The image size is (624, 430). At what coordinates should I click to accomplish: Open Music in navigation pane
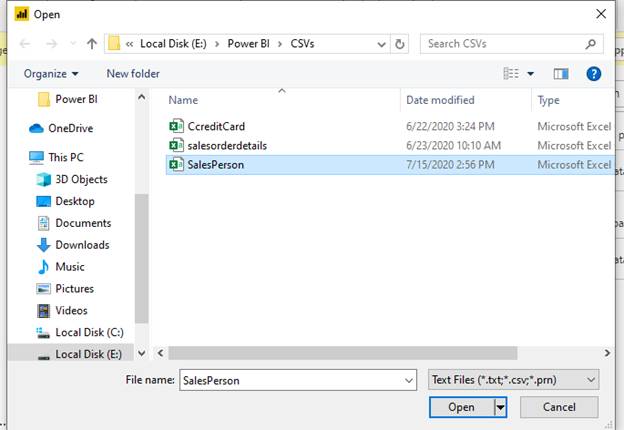click(x=70, y=267)
